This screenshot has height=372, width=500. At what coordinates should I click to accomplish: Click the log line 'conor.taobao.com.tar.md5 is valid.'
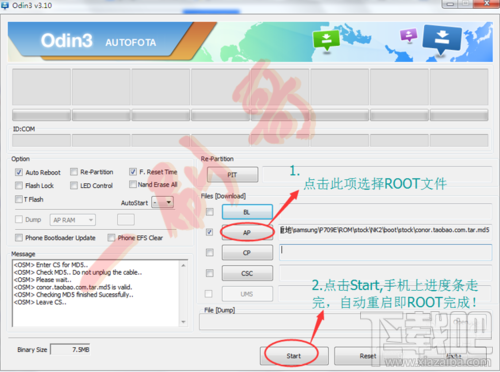click(x=73, y=287)
